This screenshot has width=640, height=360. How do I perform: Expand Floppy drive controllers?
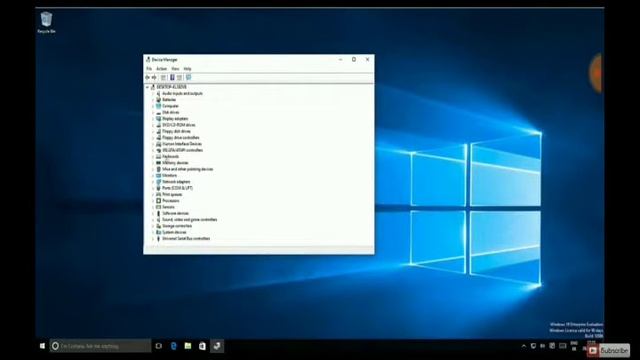(x=153, y=138)
